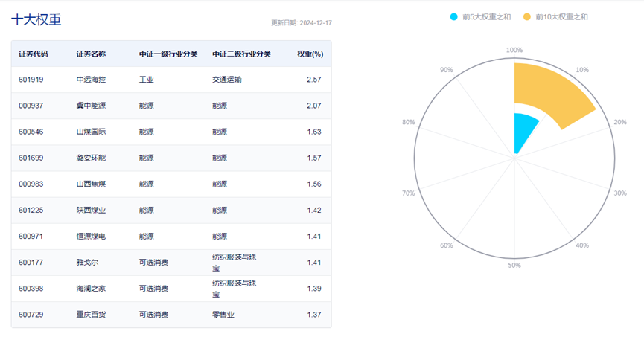Screen dimensions: 644x337
Task: Click the 证券代码 column header
Action: (x=34, y=54)
